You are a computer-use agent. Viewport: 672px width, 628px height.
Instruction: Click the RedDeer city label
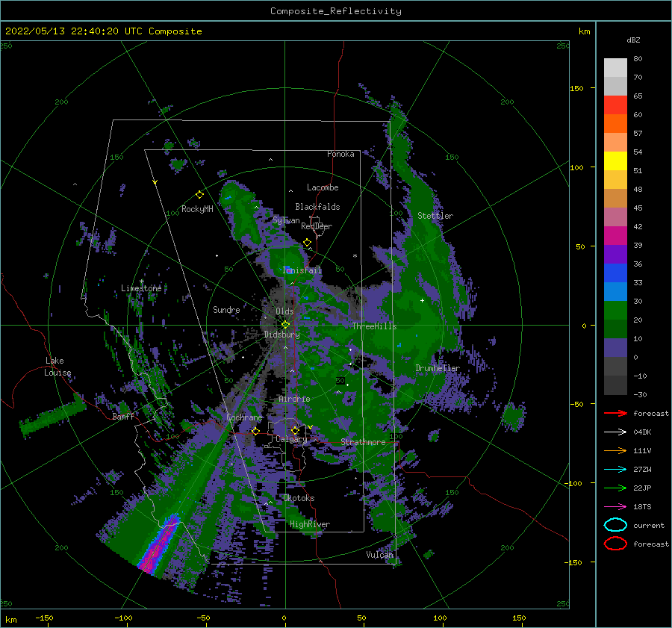(x=317, y=226)
